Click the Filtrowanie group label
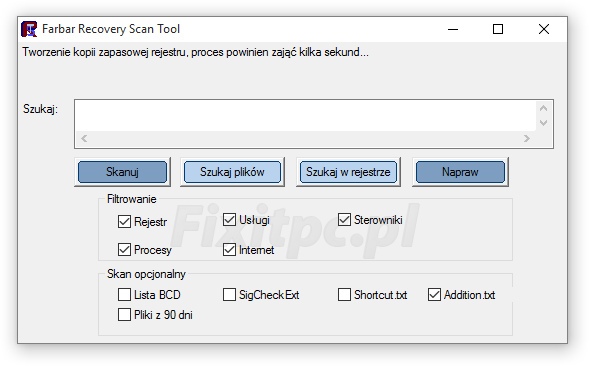Image resolution: width=589 pixels, height=366 pixels. [131, 199]
